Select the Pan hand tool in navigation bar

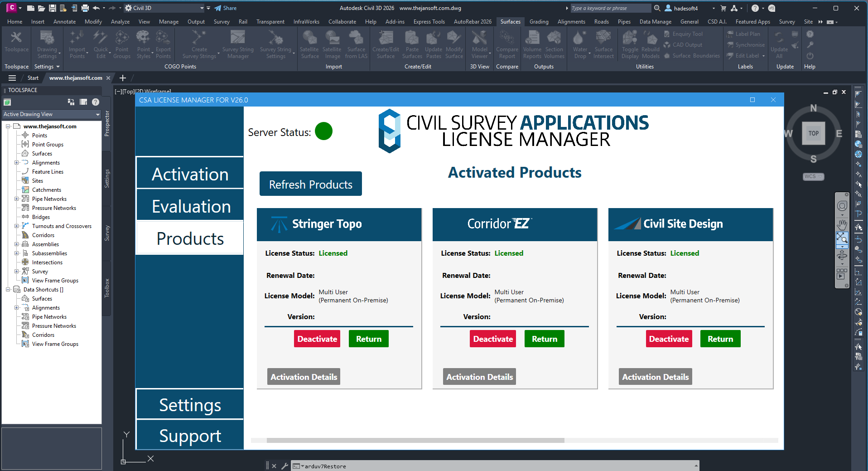[x=842, y=224]
